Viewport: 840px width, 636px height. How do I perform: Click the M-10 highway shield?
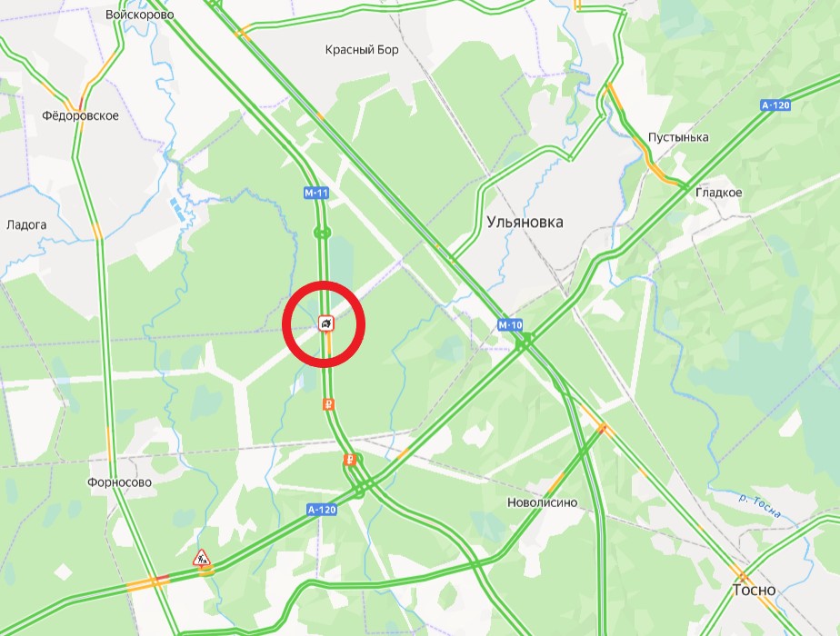click(509, 325)
